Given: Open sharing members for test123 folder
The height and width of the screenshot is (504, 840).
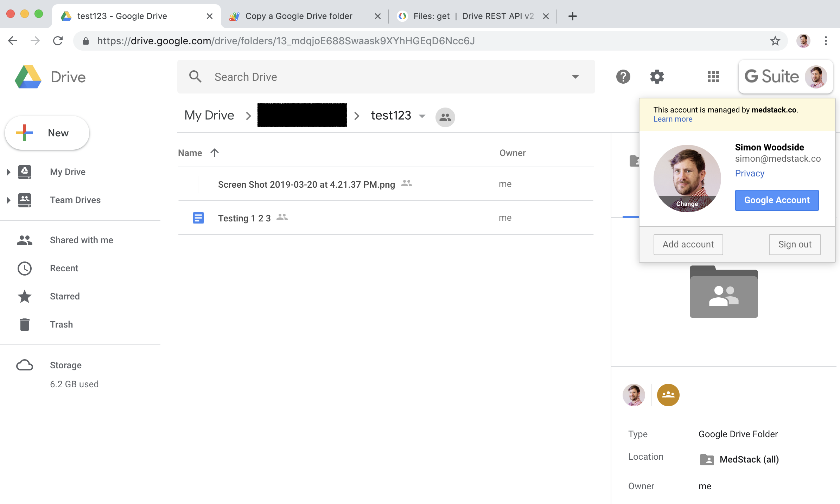Looking at the screenshot, I should [445, 117].
